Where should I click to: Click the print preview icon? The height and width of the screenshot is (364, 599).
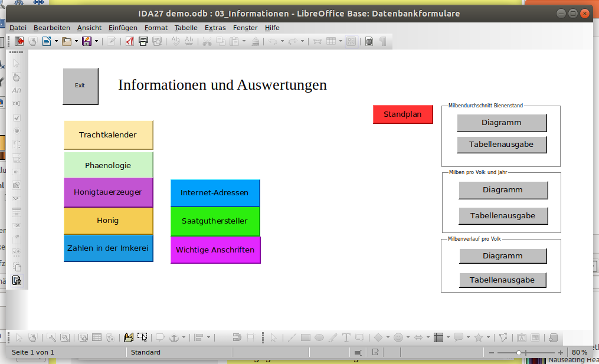tap(157, 41)
